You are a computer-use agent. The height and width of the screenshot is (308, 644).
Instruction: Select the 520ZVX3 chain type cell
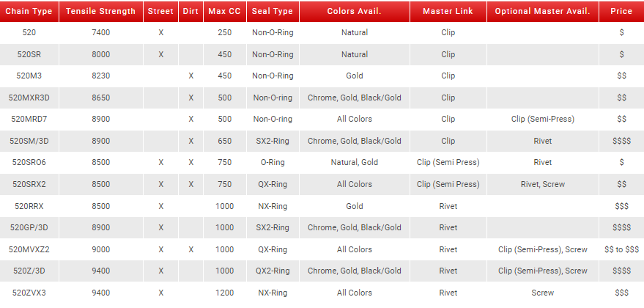click(29, 293)
